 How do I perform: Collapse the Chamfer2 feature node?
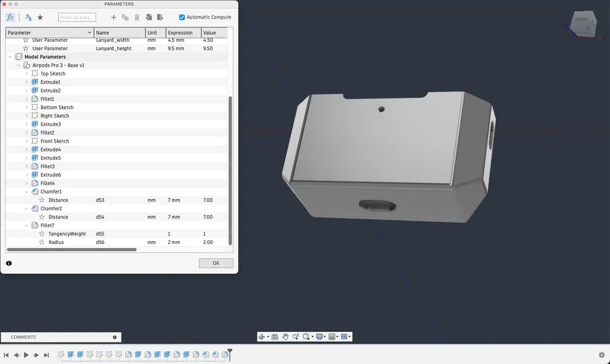[26, 208]
